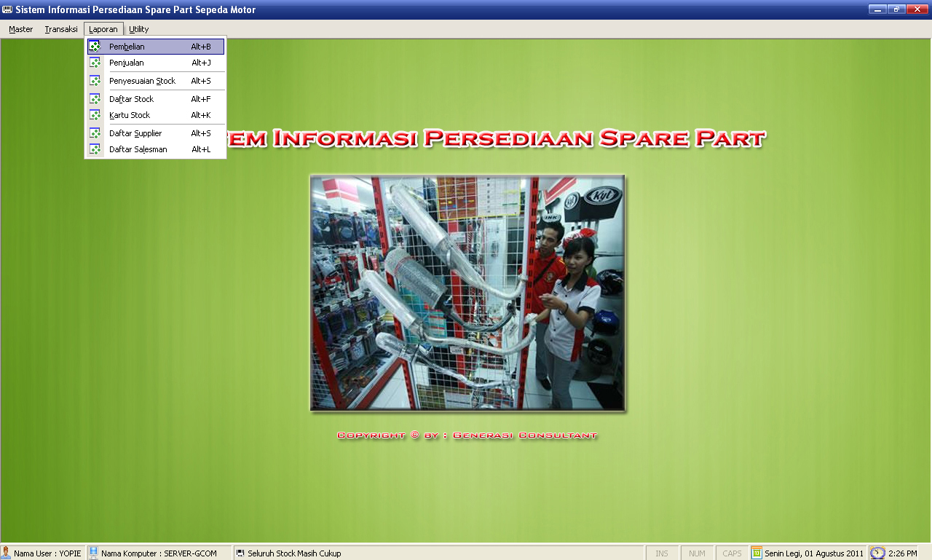
Task: Click the user icon next to Nama User
Action: (x=6, y=553)
